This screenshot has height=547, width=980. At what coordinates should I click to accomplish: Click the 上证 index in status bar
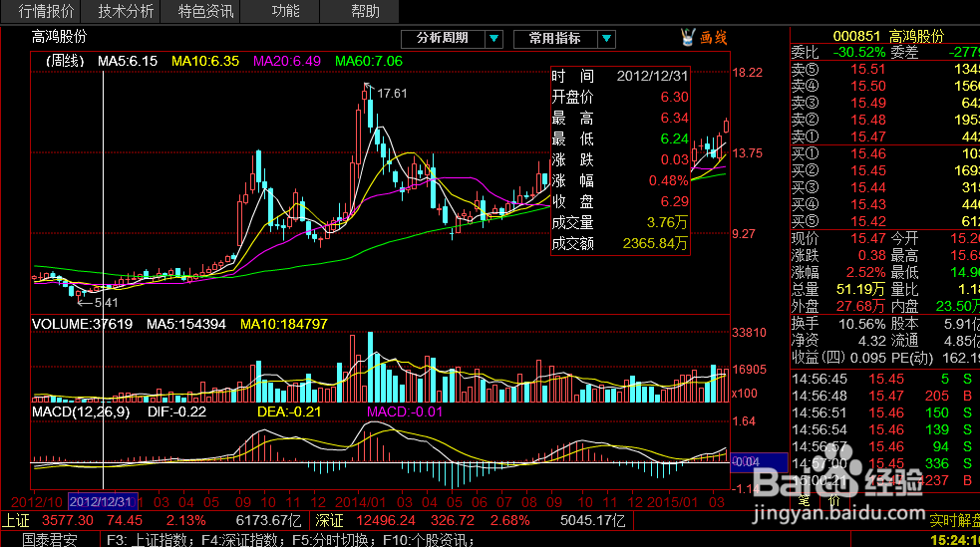point(16,520)
